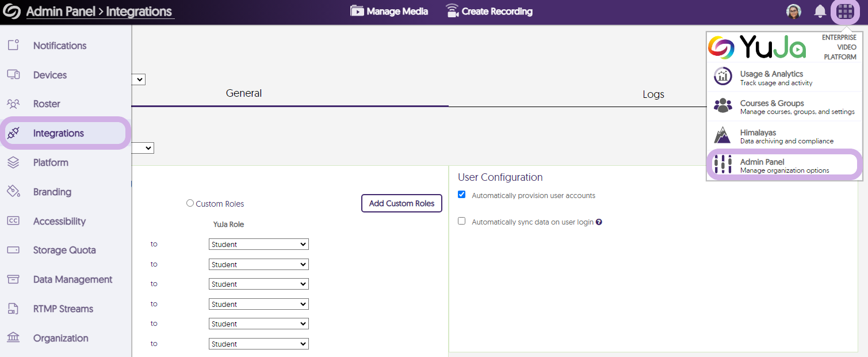
Task: Select Himalayas data archiving icon
Action: pyautogui.click(x=722, y=136)
